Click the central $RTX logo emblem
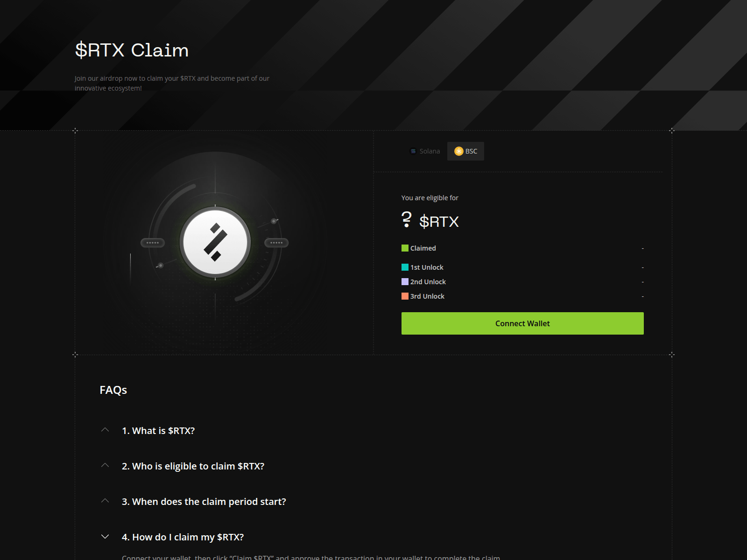747x560 pixels. pos(215,242)
